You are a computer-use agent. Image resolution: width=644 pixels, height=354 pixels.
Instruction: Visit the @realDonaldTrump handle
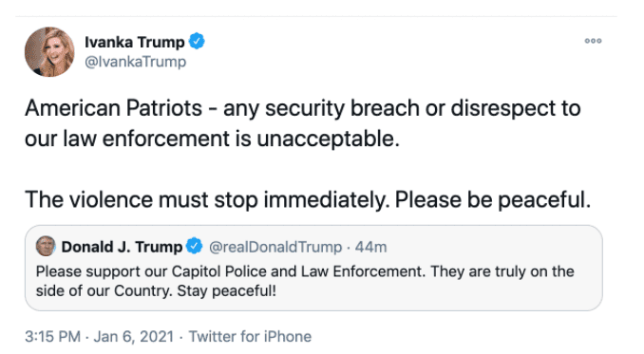[275, 247]
